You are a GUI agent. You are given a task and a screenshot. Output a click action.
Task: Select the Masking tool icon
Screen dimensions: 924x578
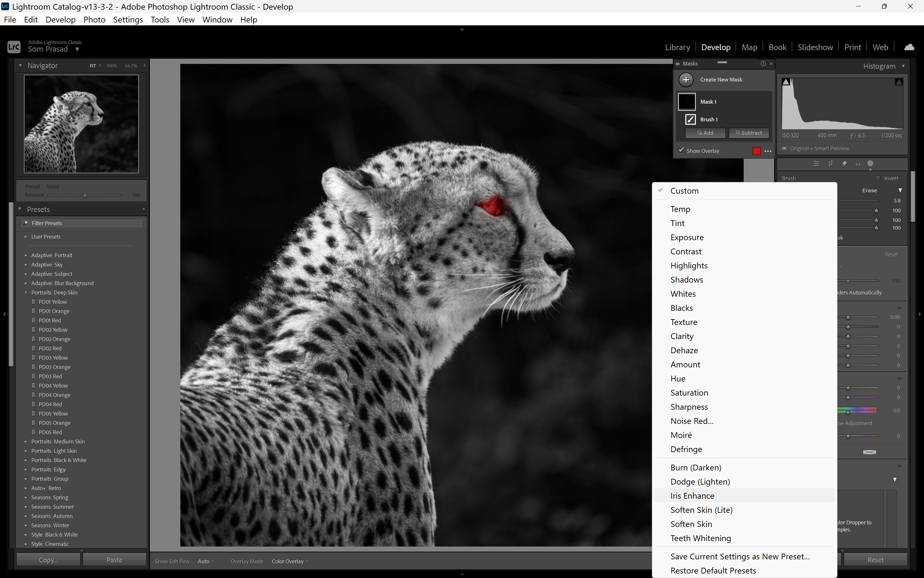click(870, 164)
